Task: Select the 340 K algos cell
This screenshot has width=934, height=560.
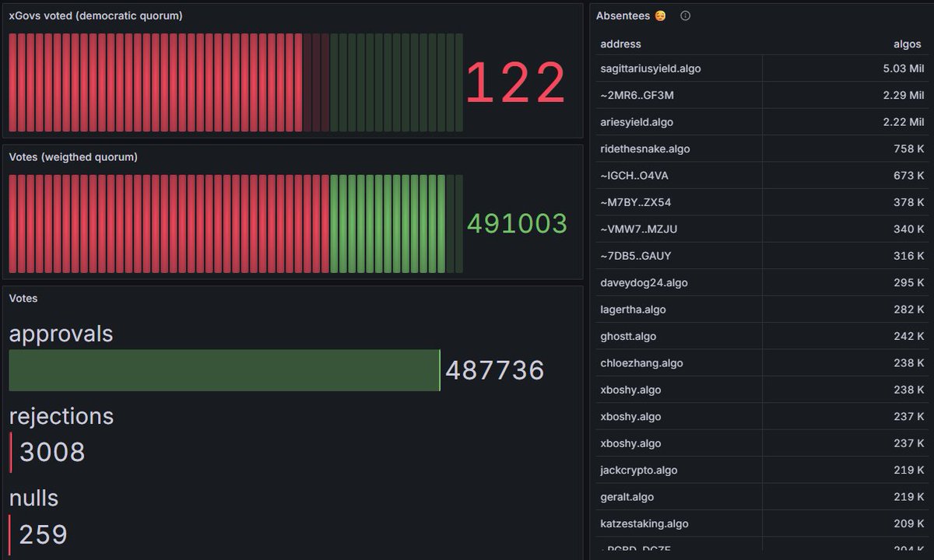Action: [846, 229]
